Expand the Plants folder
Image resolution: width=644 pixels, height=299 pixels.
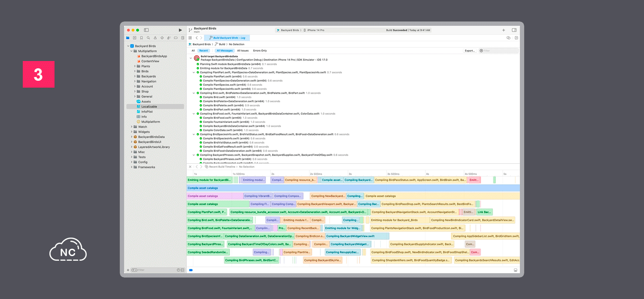(135, 66)
